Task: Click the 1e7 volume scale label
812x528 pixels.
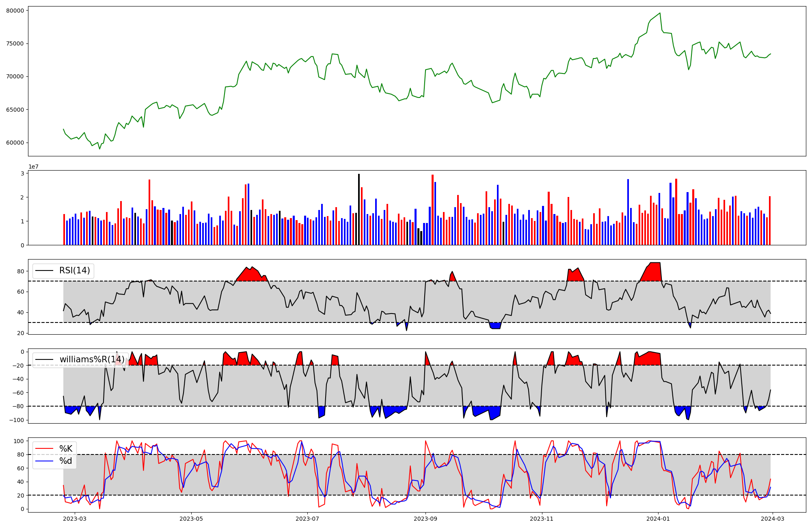Action: pos(33,167)
